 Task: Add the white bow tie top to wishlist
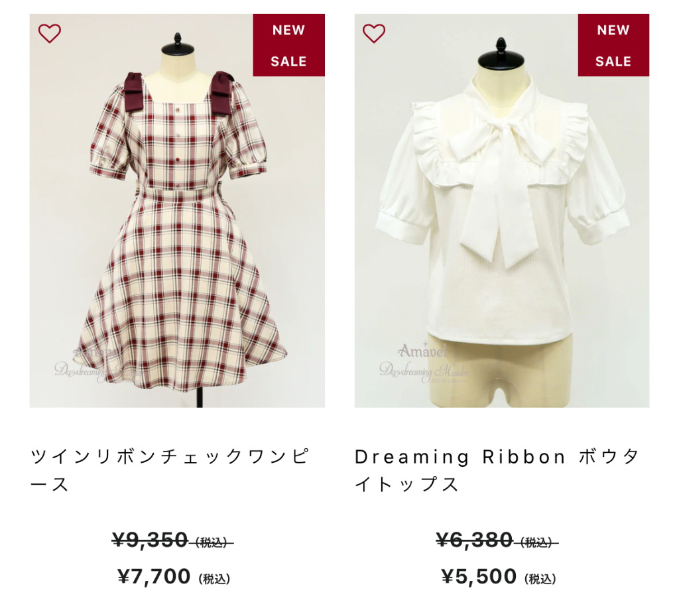(374, 33)
